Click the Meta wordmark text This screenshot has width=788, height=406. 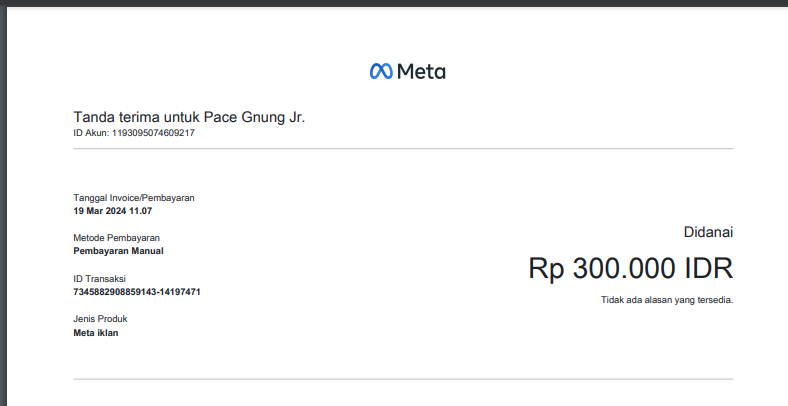[421, 71]
